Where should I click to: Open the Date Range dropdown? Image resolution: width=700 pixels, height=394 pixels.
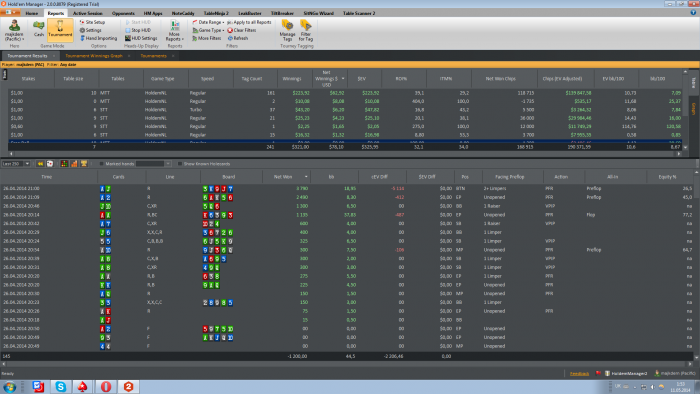(x=208, y=22)
